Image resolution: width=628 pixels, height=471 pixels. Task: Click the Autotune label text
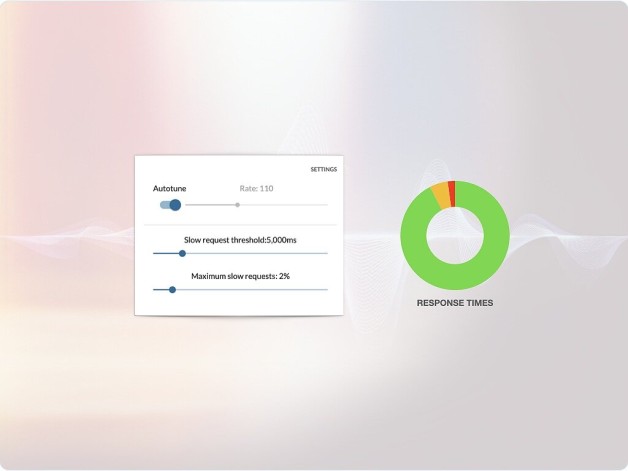169,188
